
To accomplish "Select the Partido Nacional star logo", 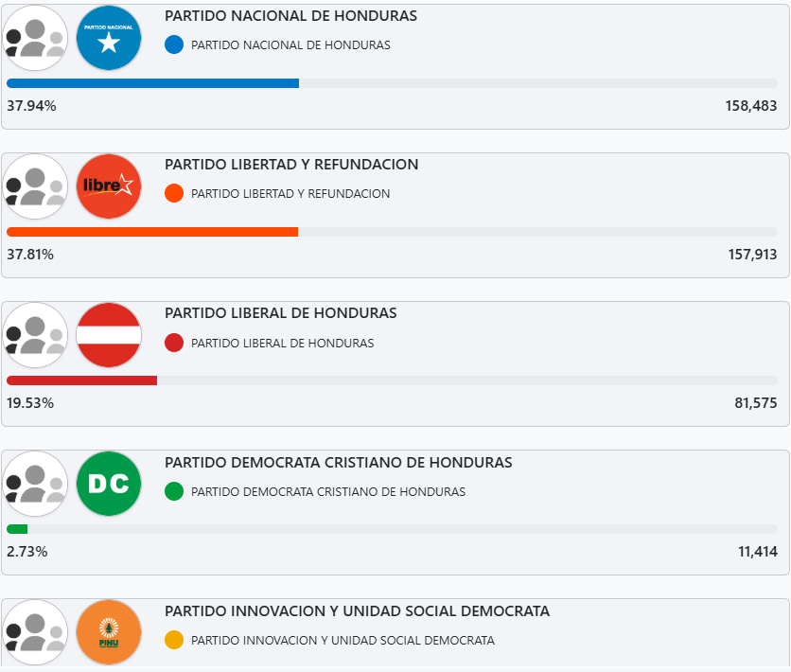I will (x=108, y=38).
